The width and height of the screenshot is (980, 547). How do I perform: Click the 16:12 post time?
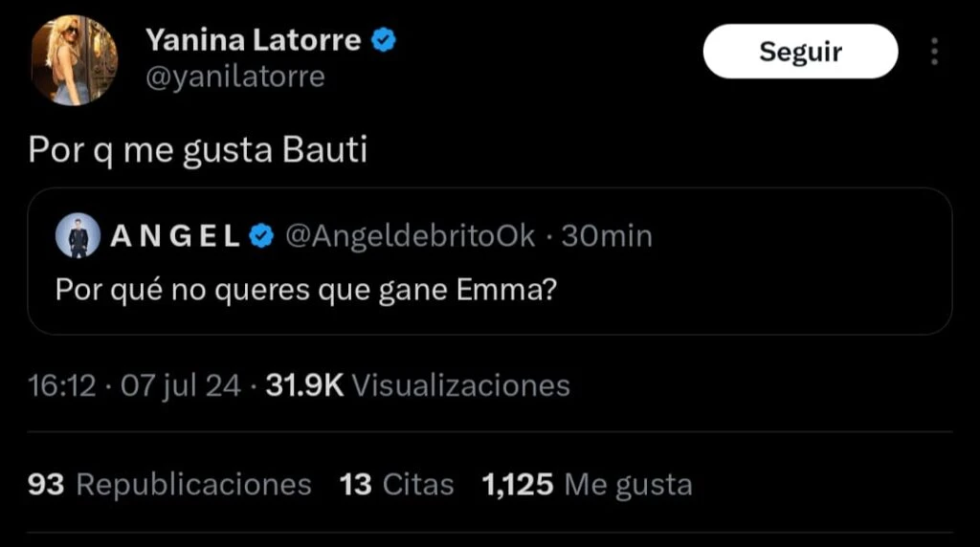[62, 385]
